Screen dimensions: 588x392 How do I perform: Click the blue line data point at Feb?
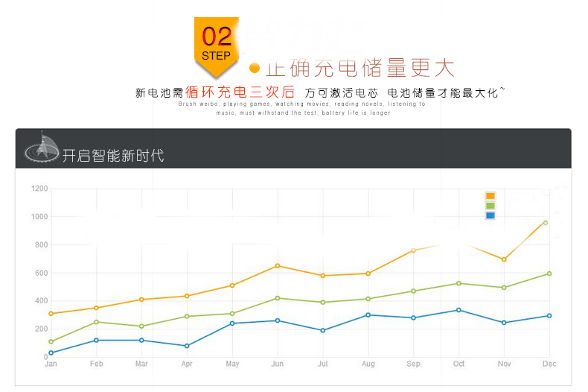pos(96,340)
